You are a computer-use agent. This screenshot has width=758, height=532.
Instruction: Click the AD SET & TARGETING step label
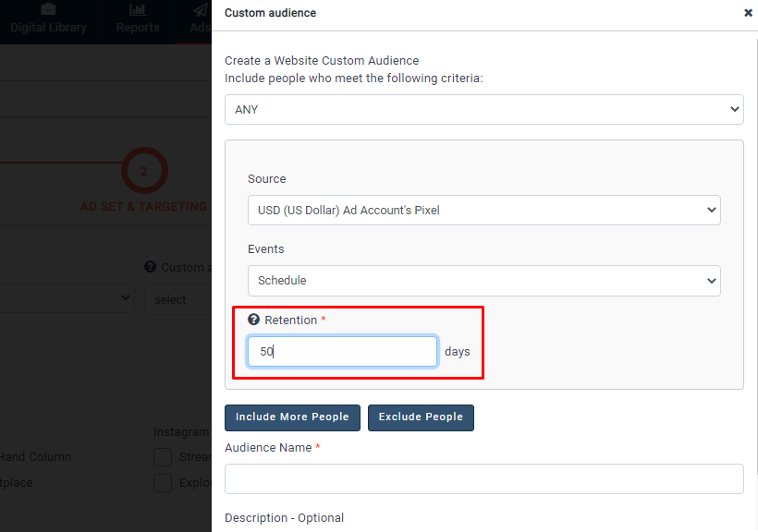pyautogui.click(x=143, y=207)
